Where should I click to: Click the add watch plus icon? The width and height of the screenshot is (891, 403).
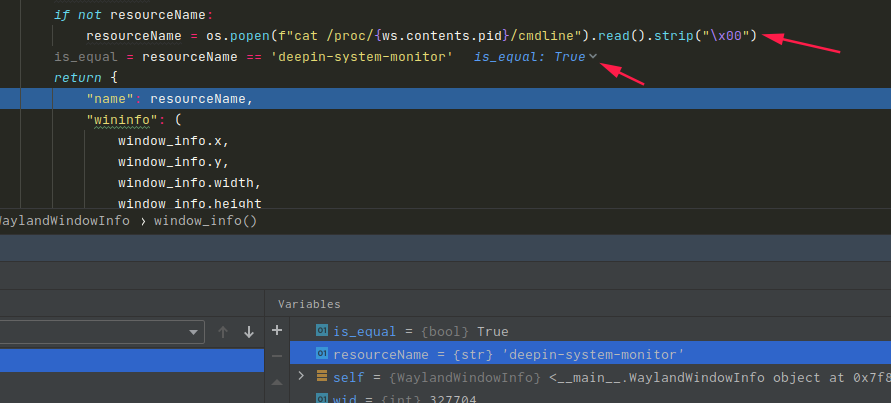277,330
